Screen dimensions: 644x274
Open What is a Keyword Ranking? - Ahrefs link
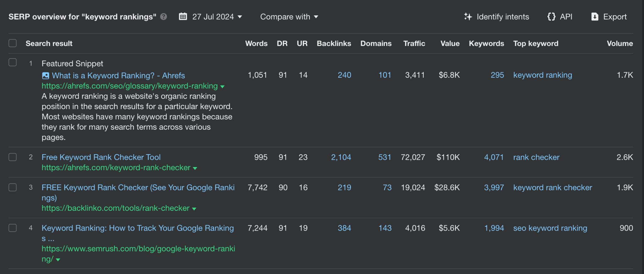(x=118, y=75)
